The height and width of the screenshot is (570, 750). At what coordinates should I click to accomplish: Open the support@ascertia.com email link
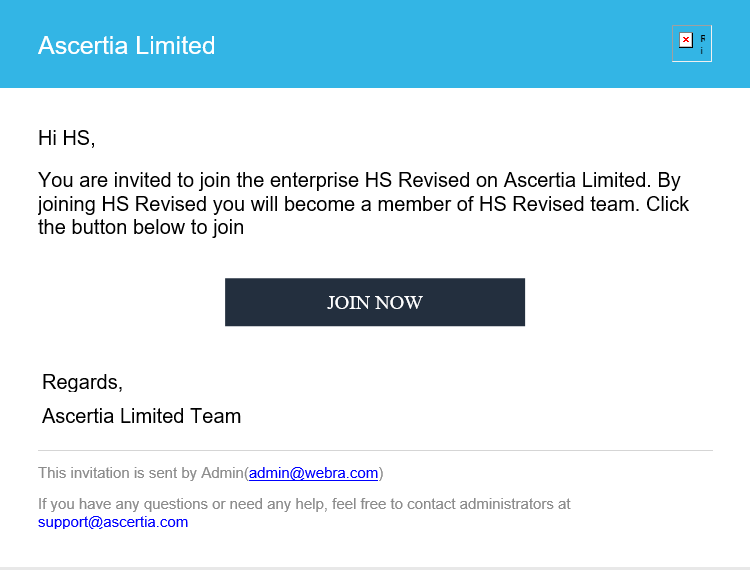click(x=113, y=522)
